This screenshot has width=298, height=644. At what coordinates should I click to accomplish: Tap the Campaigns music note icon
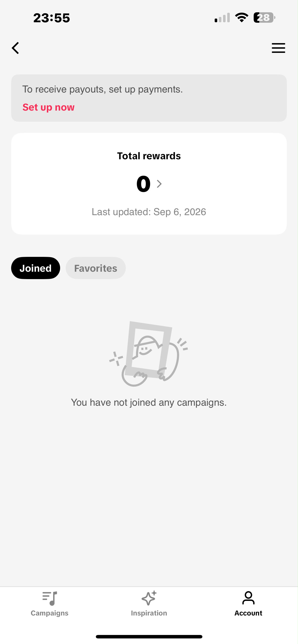pyautogui.click(x=49, y=598)
